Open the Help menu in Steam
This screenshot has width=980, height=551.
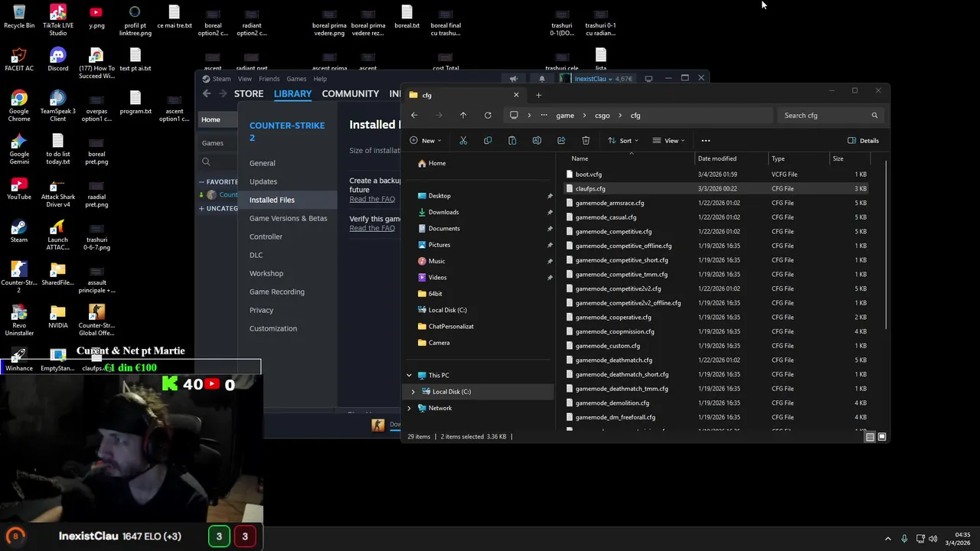[320, 79]
